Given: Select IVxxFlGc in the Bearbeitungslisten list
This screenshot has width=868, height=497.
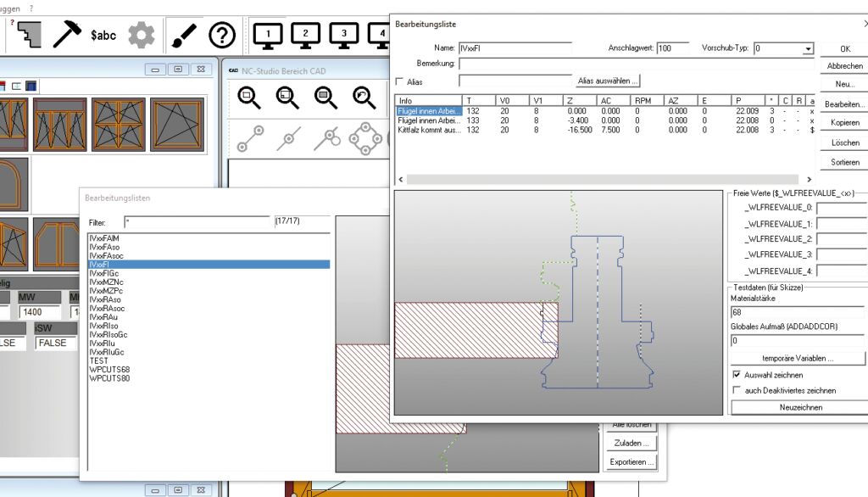Looking at the screenshot, I should 107,274.
